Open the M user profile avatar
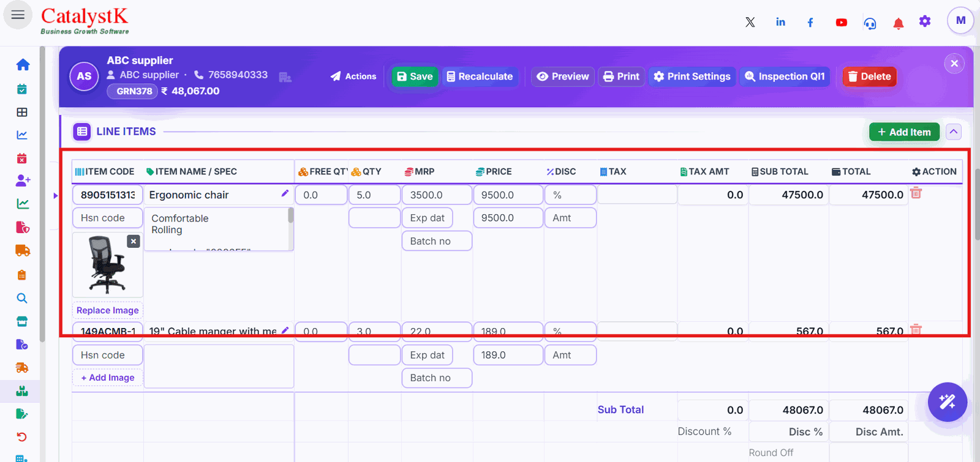The height and width of the screenshot is (462, 980). tap(960, 21)
